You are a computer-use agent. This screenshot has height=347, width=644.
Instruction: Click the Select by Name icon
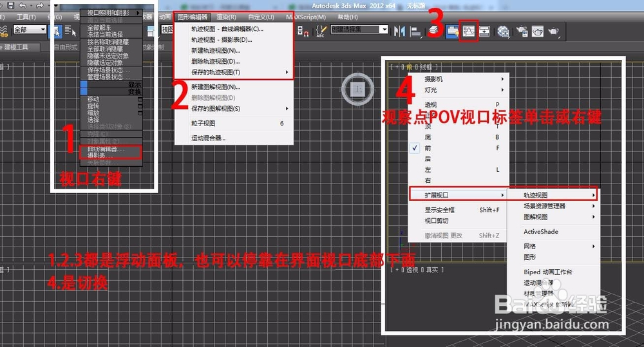(x=71, y=31)
